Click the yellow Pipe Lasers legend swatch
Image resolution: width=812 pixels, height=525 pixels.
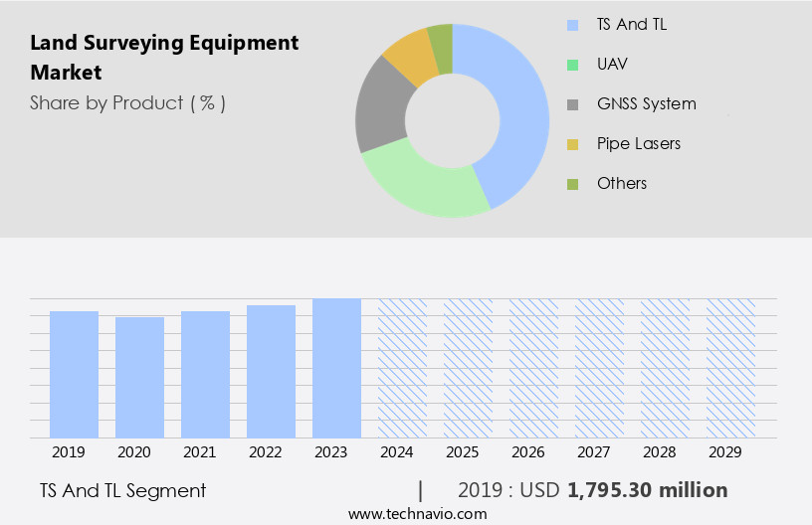coord(572,144)
